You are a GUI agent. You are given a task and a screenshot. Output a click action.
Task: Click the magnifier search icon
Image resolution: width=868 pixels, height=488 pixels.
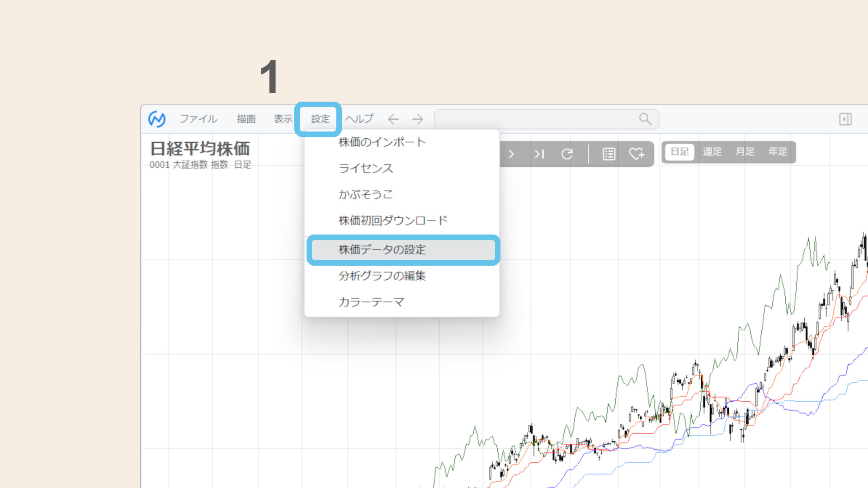pos(645,119)
